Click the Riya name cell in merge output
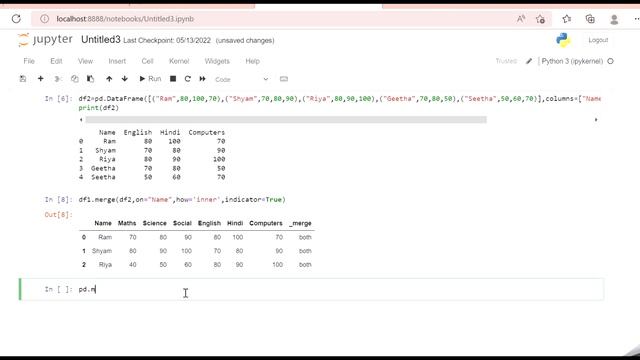Screen dimensions: 640x360 (x=105, y=265)
